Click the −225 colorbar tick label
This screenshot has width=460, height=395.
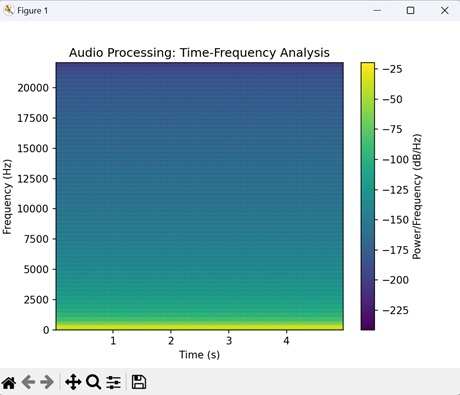tap(395, 310)
